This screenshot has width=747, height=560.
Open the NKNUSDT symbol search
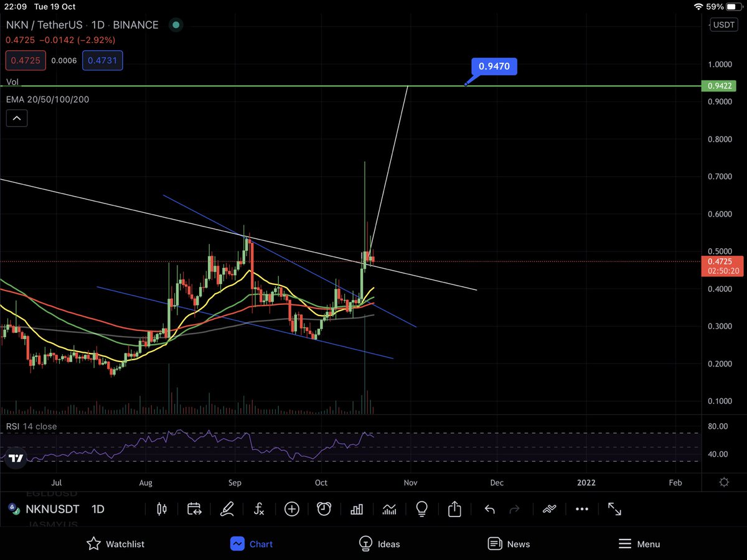[51, 509]
